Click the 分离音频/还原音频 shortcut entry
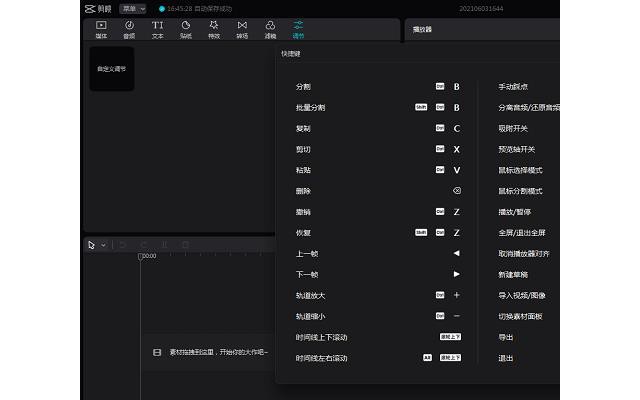 (x=529, y=107)
